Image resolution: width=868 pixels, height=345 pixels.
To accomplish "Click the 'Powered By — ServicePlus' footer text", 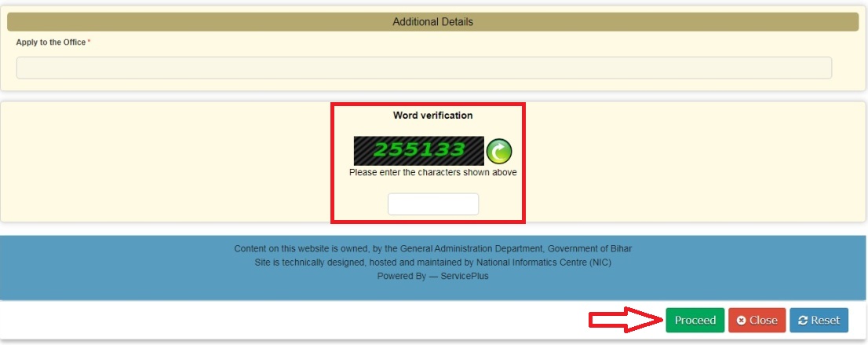I will [x=433, y=276].
